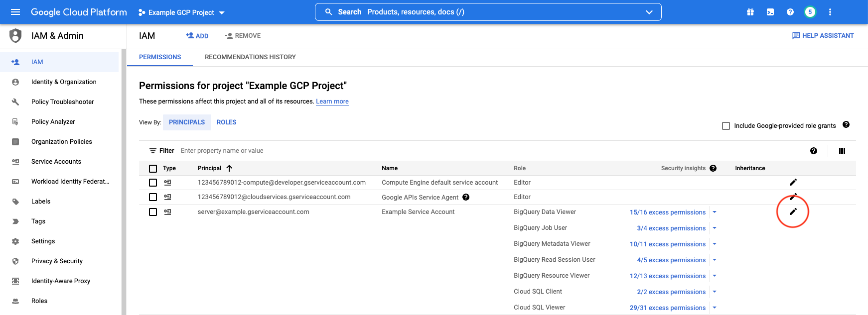Open the column display options icon

coord(842,151)
